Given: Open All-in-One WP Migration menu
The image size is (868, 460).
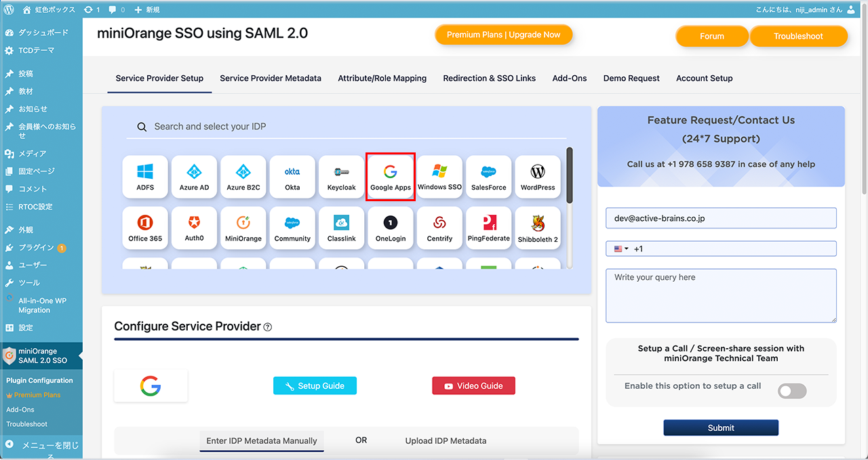Looking at the screenshot, I should 41,305.
